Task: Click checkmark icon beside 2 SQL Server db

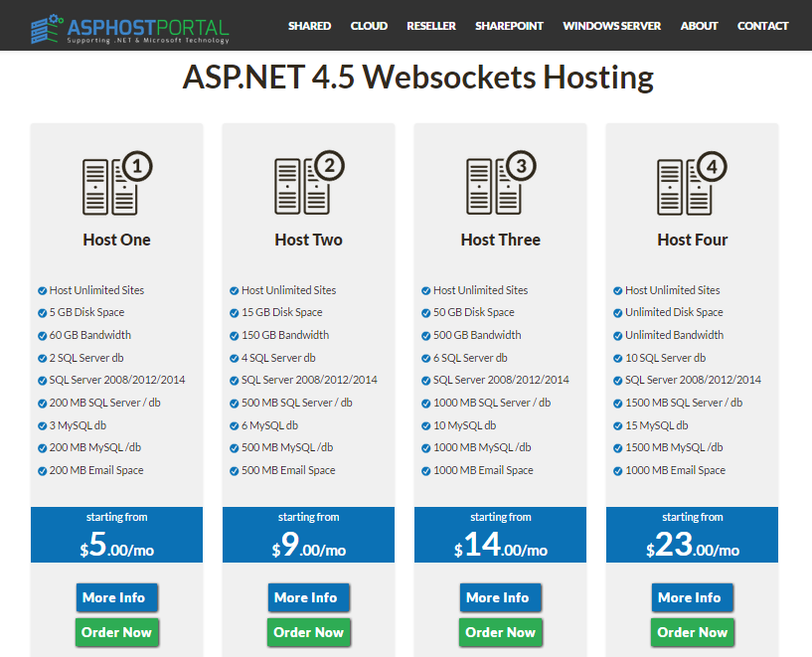Action: coord(43,358)
